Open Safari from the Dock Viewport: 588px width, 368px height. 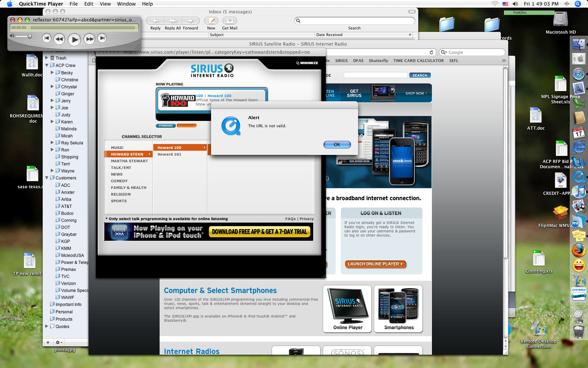tap(579, 74)
